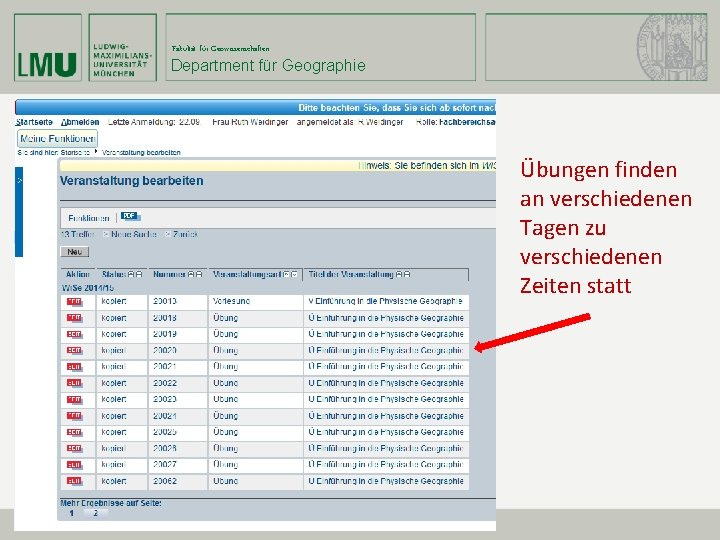Click the Abmelden logout link
The width and height of the screenshot is (720, 540).
(x=80, y=122)
